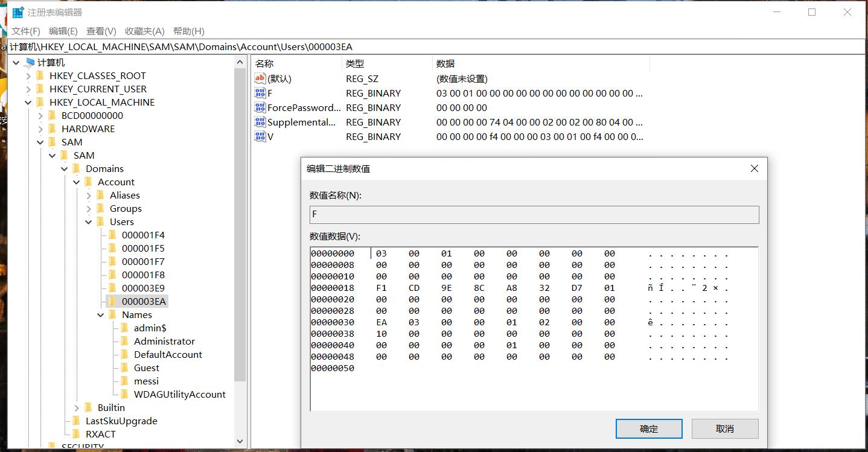This screenshot has height=452, width=868.
Task: Click the HARDWARE folder icon
Action: click(x=53, y=129)
